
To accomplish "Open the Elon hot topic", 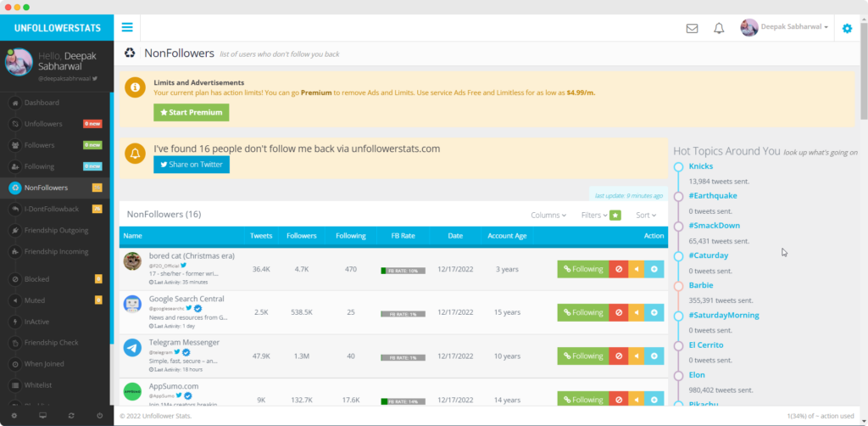I will click(x=697, y=375).
